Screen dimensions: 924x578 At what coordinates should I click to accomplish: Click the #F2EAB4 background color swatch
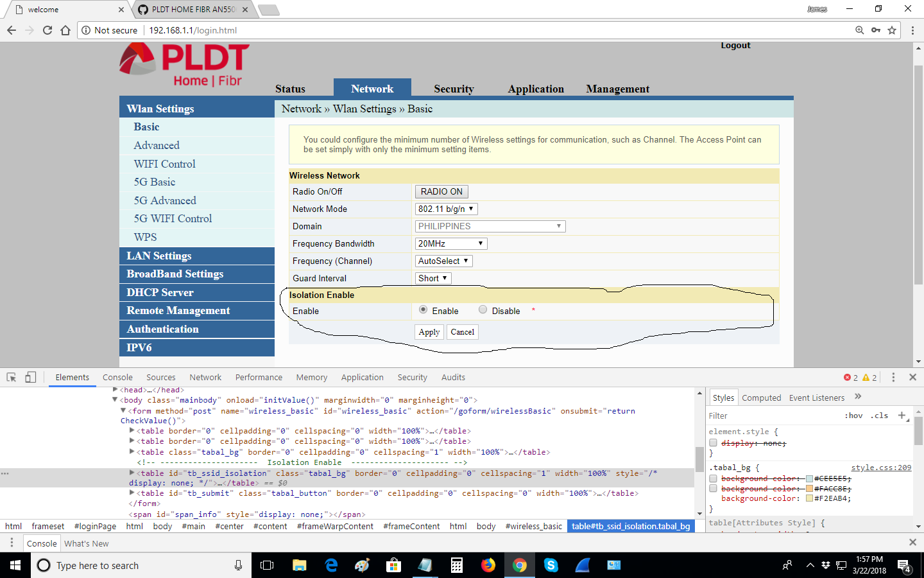[x=809, y=498]
